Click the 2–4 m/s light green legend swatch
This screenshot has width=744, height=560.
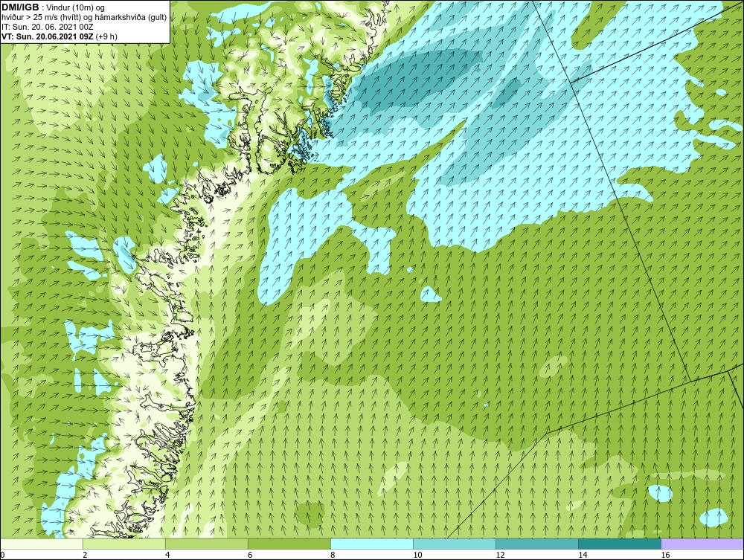pyautogui.click(x=124, y=544)
